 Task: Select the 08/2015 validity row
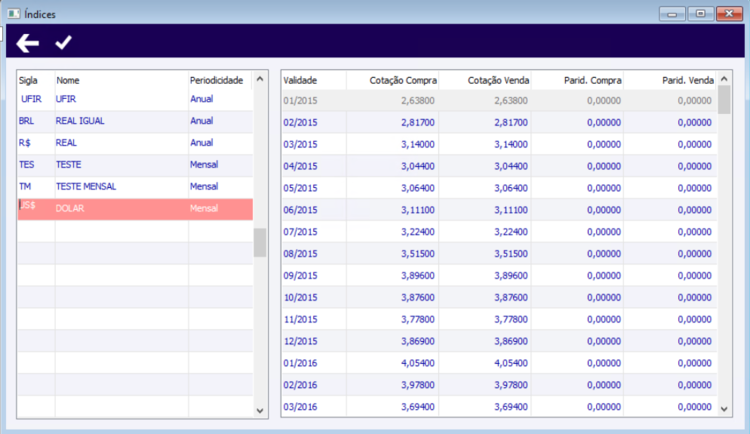[499, 254]
